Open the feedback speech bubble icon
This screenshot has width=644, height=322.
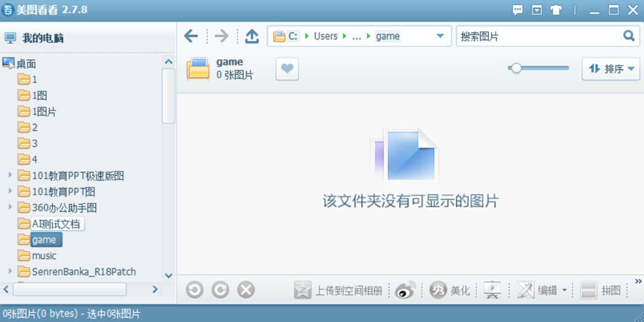coord(517,10)
